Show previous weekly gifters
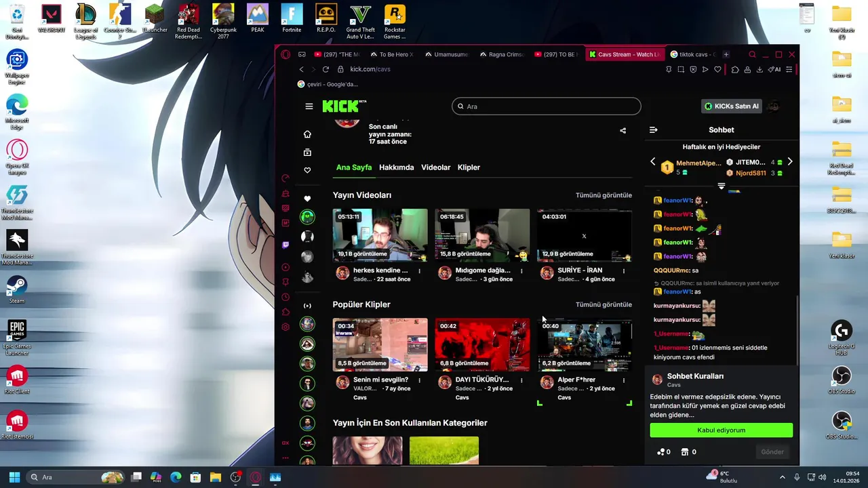 click(653, 162)
